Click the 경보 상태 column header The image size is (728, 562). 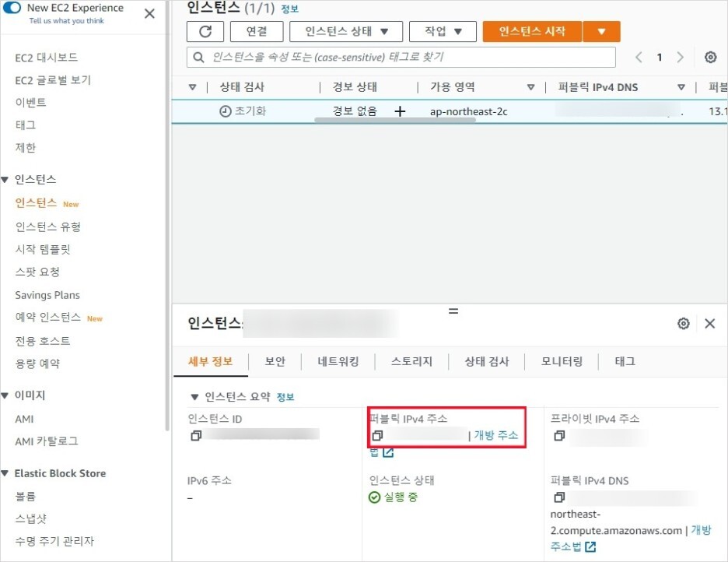pyautogui.click(x=355, y=87)
